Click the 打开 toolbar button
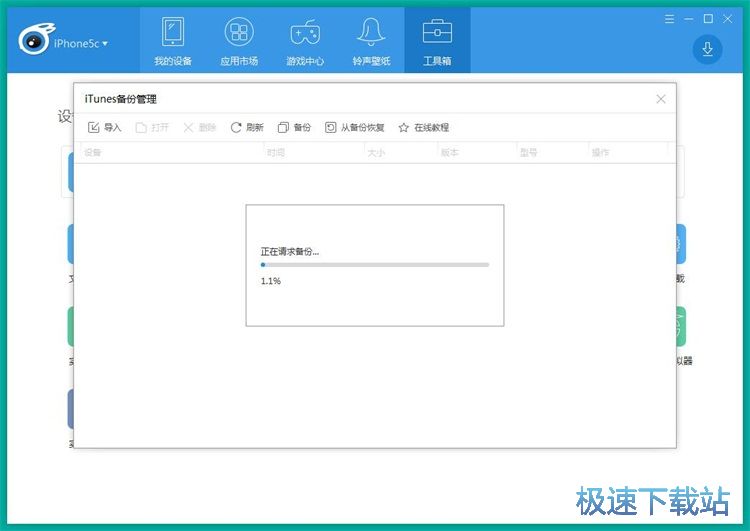Image resolution: width=750 pixels, height=531 pixels. click(x=152, y=127)
